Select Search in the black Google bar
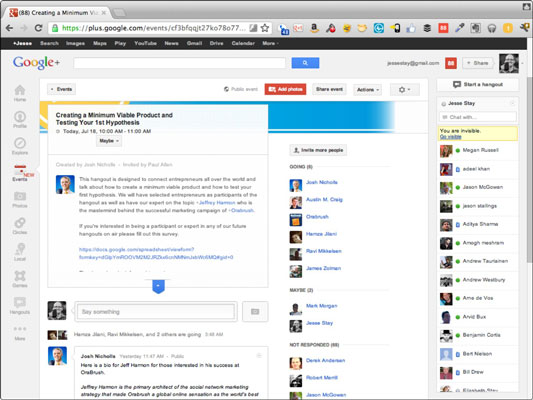Image resolution: width=533 pixels, height=400 pixels. point(49,43)
